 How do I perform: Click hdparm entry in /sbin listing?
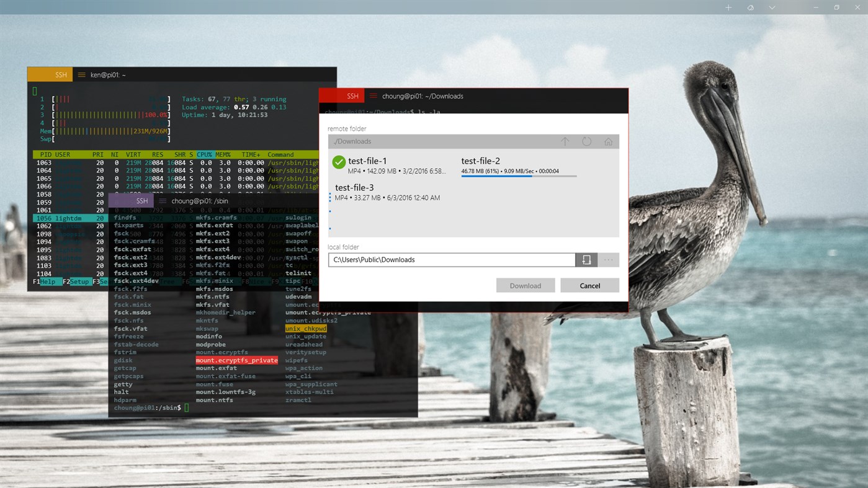point(125,400)
